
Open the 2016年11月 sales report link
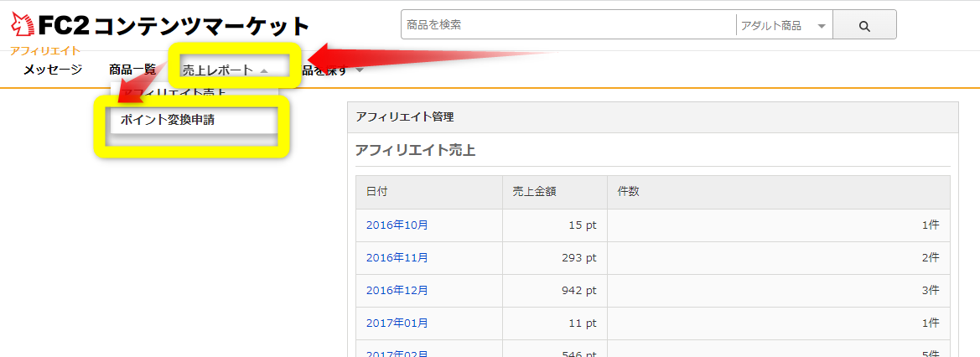397,257
